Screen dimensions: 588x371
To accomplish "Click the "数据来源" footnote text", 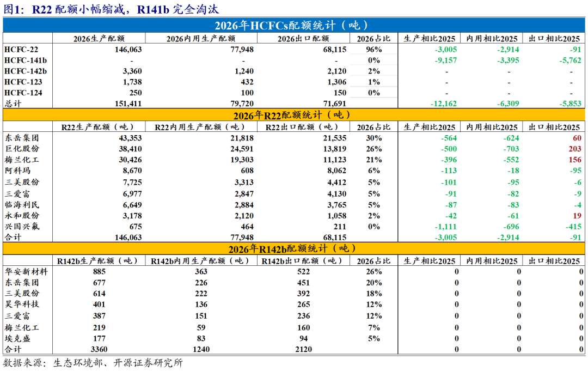I will (x=93, y=363).
